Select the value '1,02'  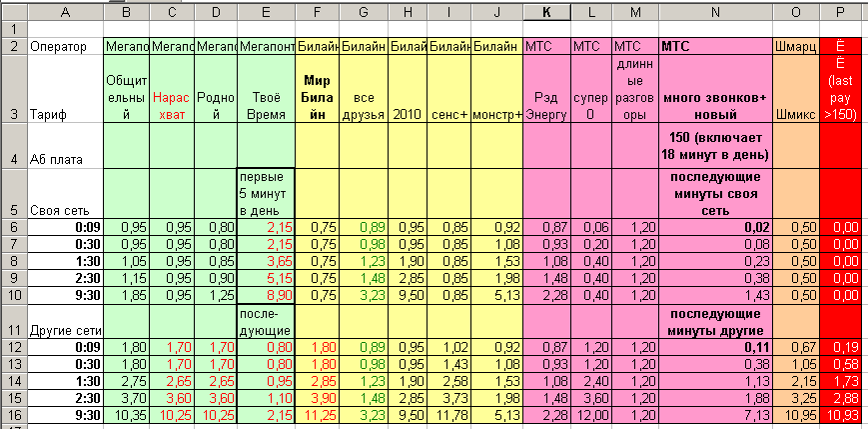[448, 347]
